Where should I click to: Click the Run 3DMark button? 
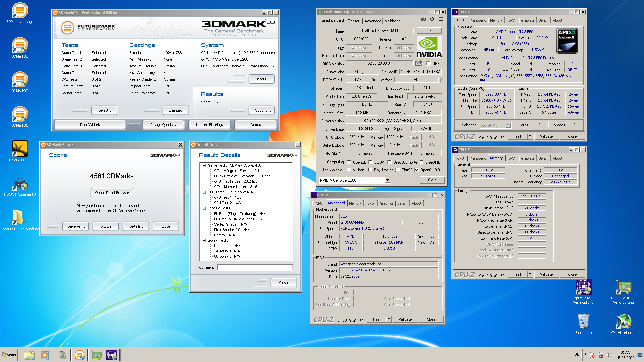[x=90, y=125]
